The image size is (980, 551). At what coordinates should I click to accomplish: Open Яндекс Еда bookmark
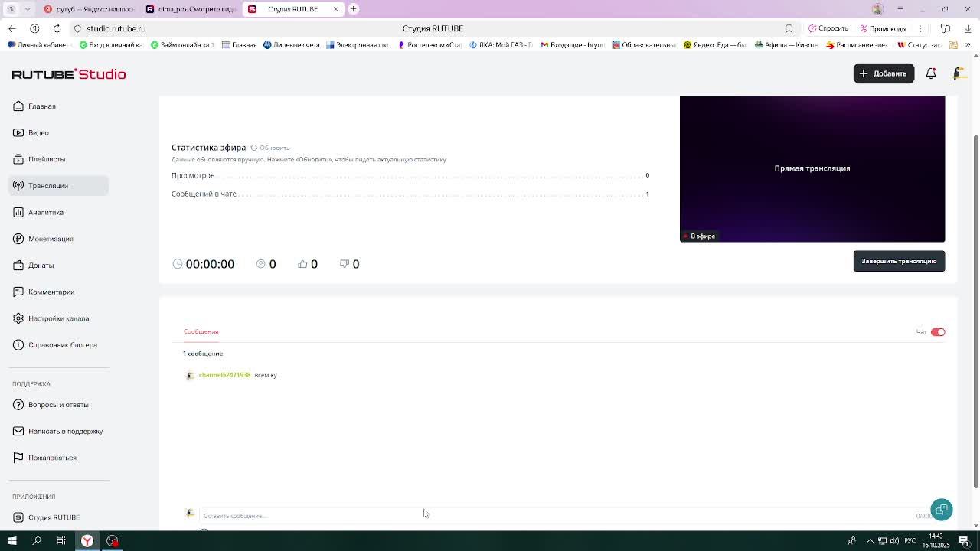coord(715,45)
